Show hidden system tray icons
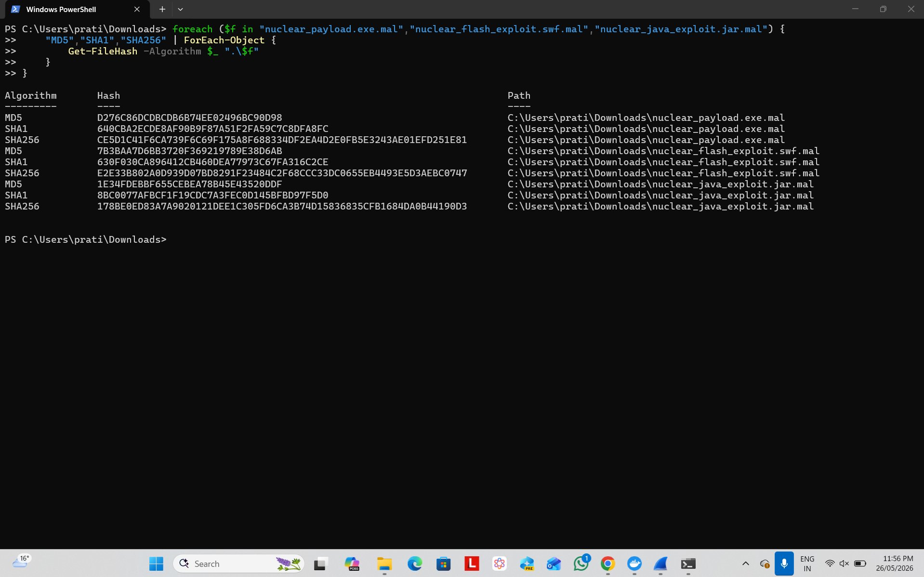Viewport: 924px width, 577px height. click(x=745, y=564)
